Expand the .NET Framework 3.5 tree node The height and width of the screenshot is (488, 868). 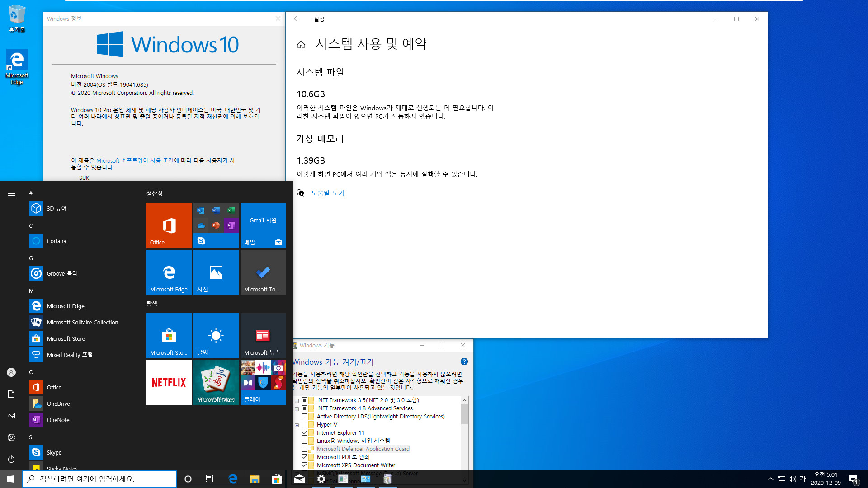pos(297,401)
